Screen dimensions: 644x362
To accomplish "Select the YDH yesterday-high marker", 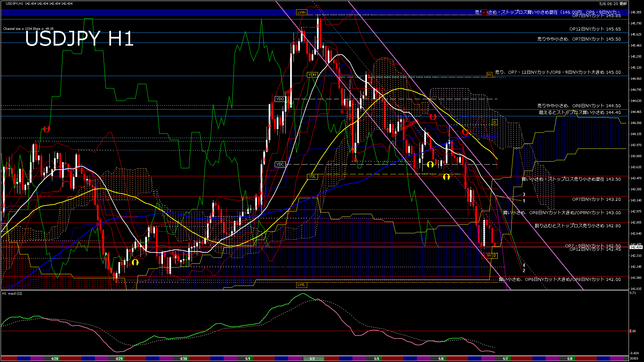I will click(x=312, y=75).
